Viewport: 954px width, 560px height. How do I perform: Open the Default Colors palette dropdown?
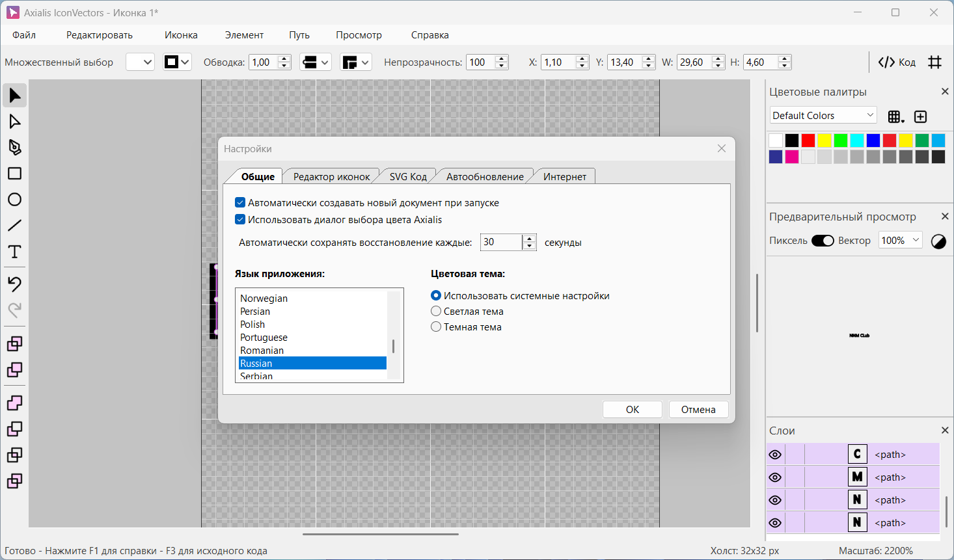[823, 116]
